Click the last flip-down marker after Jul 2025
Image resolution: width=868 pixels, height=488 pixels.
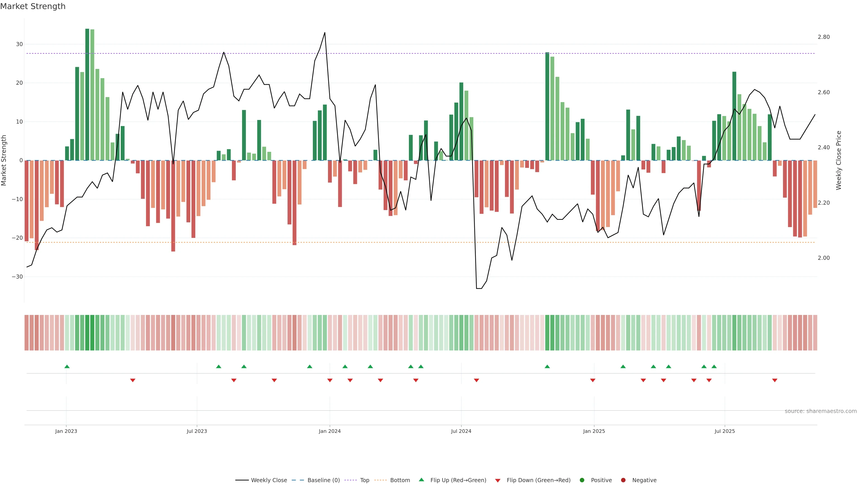pyautogui.click(x=775, y=380)
